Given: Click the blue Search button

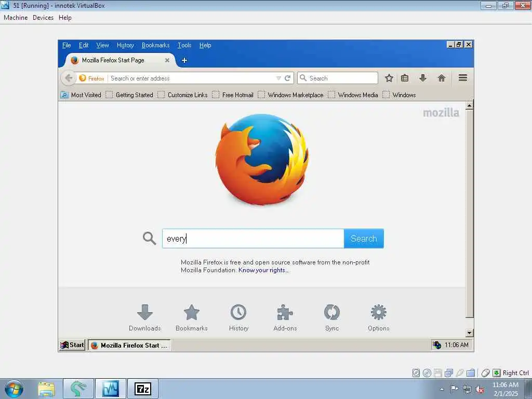Looking at the screenshot, I should 364,238.
